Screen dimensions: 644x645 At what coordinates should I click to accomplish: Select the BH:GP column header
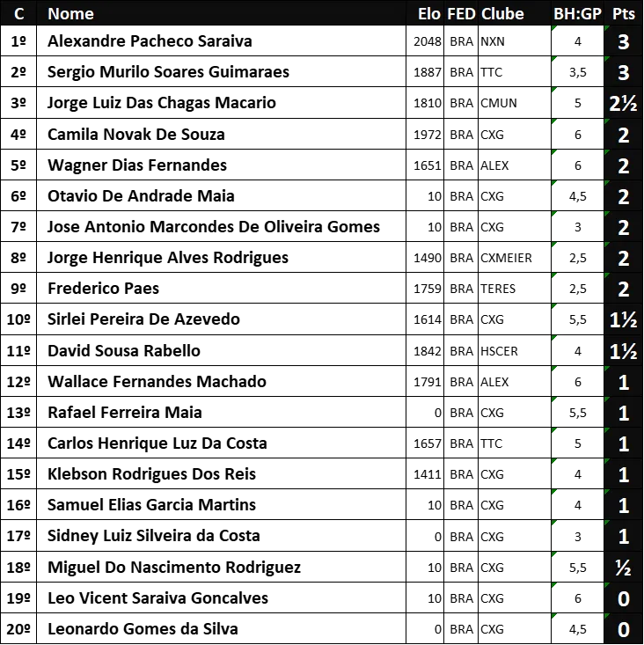[577, 13]
